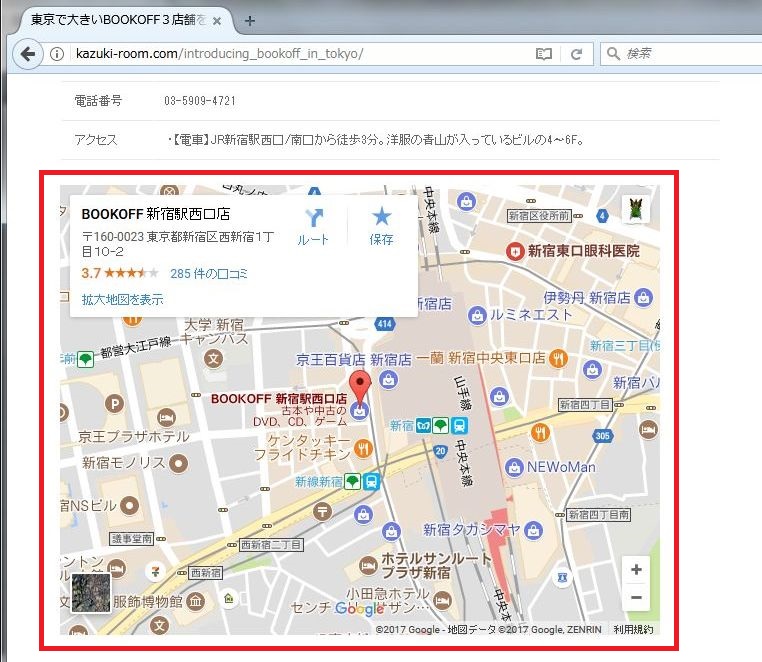This screenshot has height=662, width=762.
Task: Click the ルミネエスト shopping icon
Action: (477, 315)
